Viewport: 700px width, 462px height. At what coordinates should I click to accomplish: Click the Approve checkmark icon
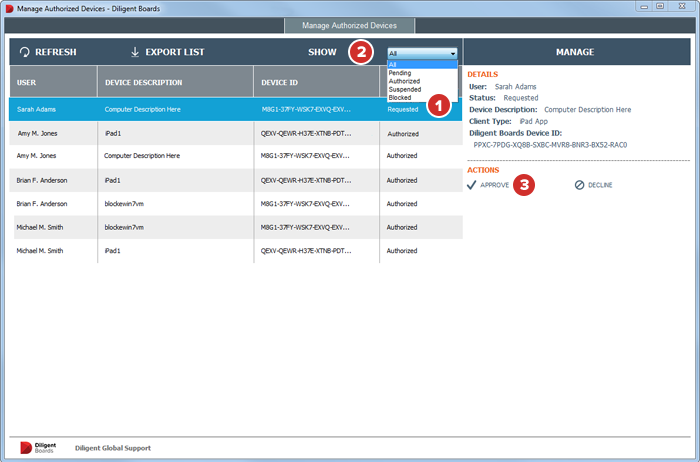point(471,185)
